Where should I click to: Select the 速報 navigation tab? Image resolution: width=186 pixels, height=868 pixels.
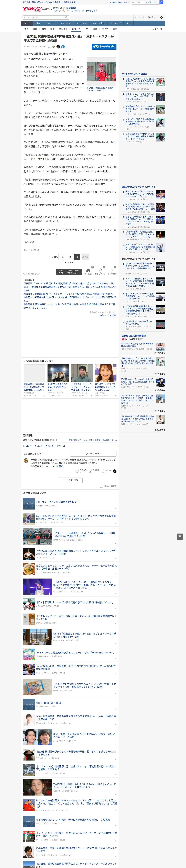point(38,24)
